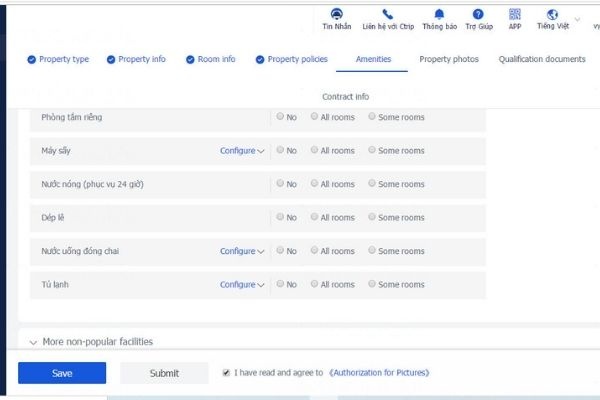
Task: Select All rooms for Máy sấy
Action: point(314,150)
